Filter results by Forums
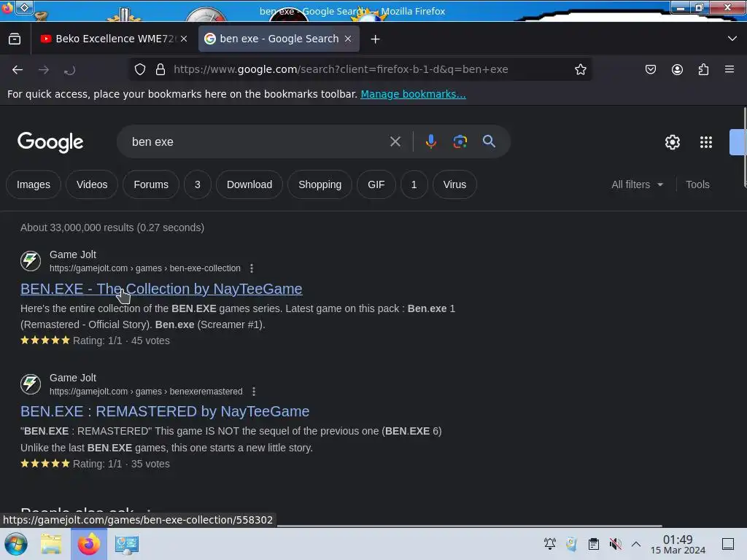 tap(151, 184)
